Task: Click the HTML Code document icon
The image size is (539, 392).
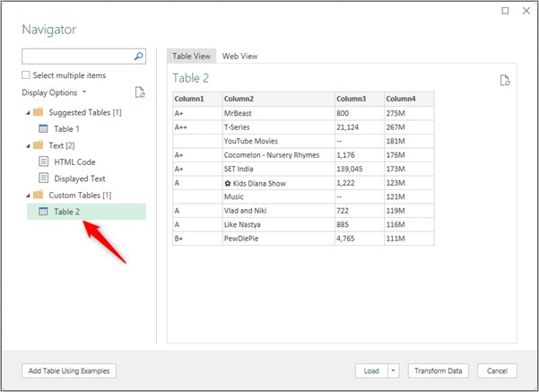Action: point(43,161)
